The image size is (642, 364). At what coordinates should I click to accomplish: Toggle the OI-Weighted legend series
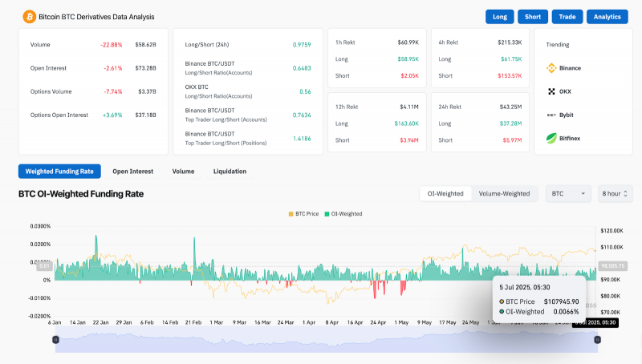(x=343, y=214)
